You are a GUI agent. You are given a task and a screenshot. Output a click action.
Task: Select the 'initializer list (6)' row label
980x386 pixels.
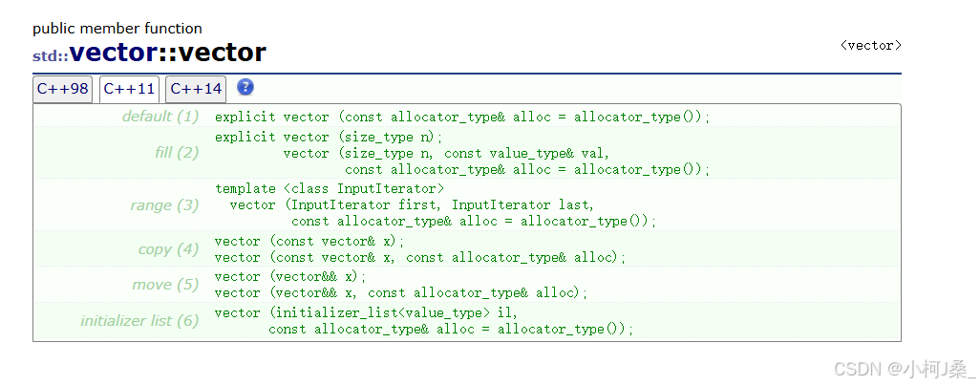coord(139,321)
